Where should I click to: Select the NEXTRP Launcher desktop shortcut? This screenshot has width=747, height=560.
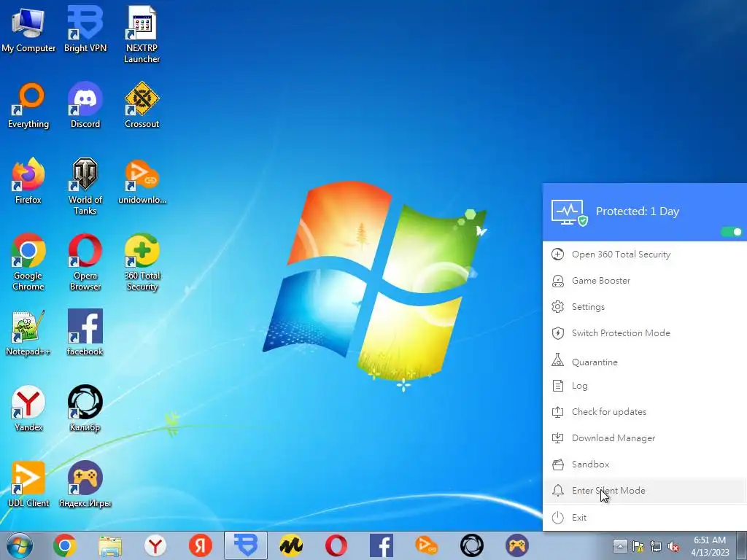(142, 35)
